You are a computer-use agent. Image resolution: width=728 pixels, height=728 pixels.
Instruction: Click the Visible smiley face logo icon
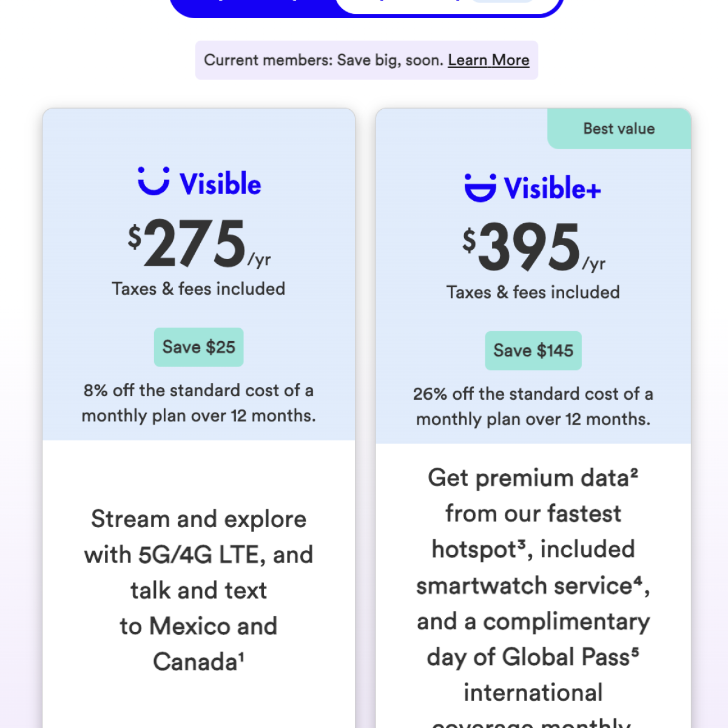(153, 181)
